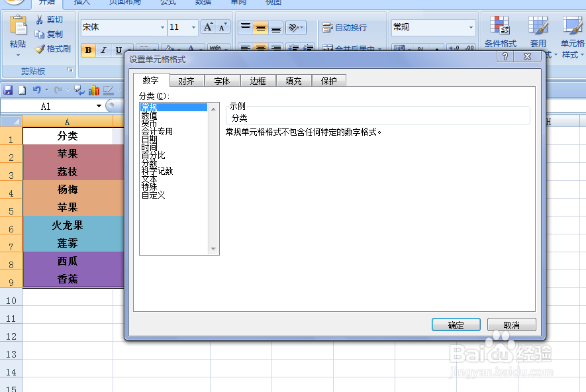
Task: Switch to the 保护 (Protection) tab
Action: (x=329, y=81)
